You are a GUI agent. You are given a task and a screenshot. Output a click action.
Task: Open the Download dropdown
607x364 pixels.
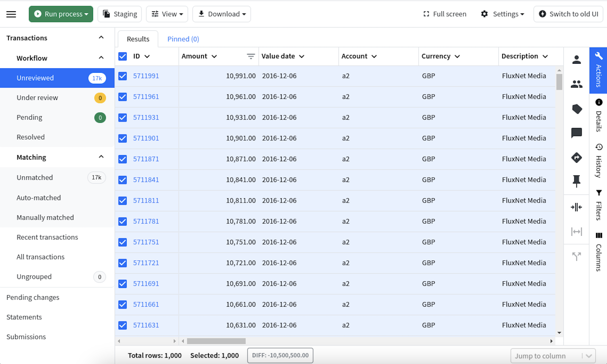221,14
